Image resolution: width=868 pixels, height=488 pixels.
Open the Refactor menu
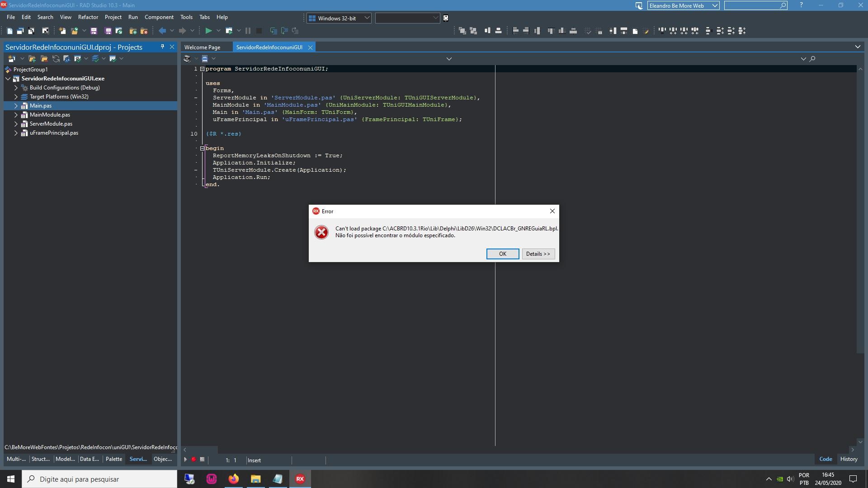click(x=88, y=17)
